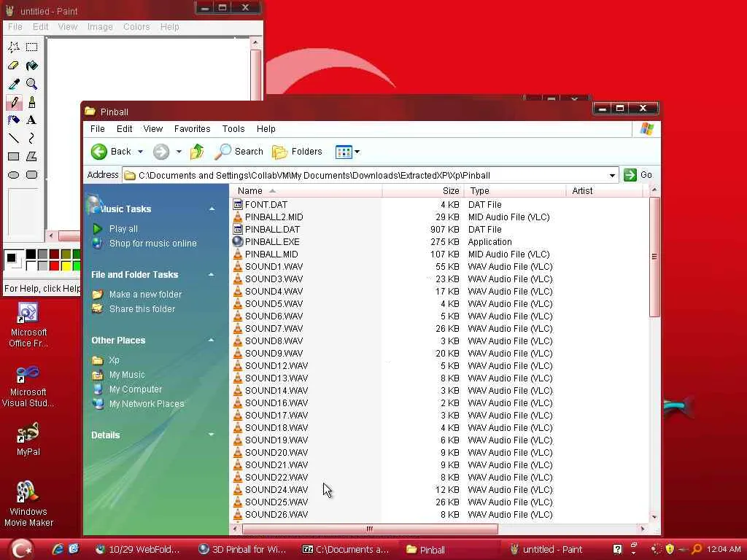
Task: Select the rectangular Select tool in Paint
Action: [x=32, y=47]
